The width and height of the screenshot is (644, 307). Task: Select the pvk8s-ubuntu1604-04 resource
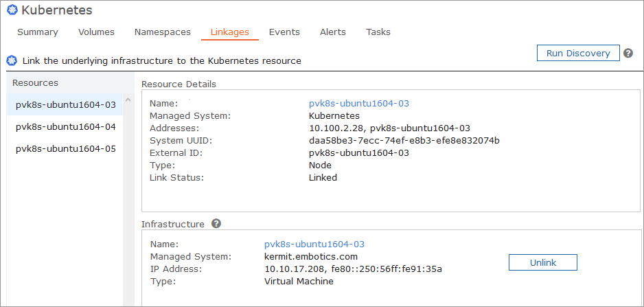65,127
